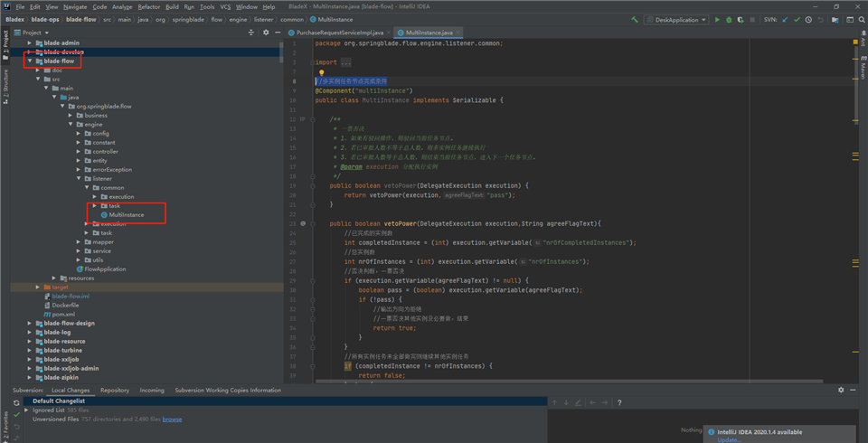Open Run Anything icon in toolbar

850,19
